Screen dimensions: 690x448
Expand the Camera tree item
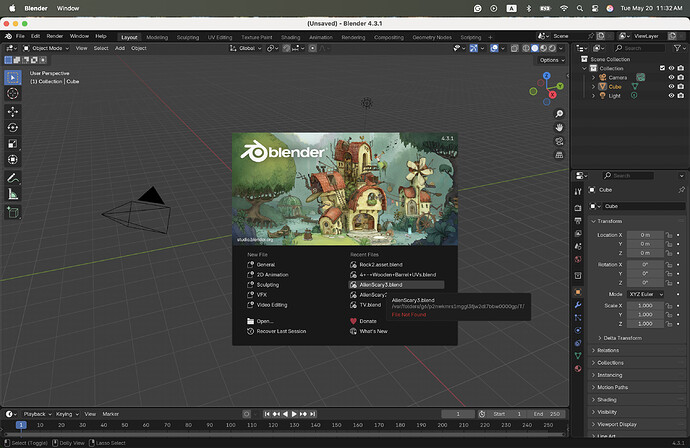pos(593,77)
